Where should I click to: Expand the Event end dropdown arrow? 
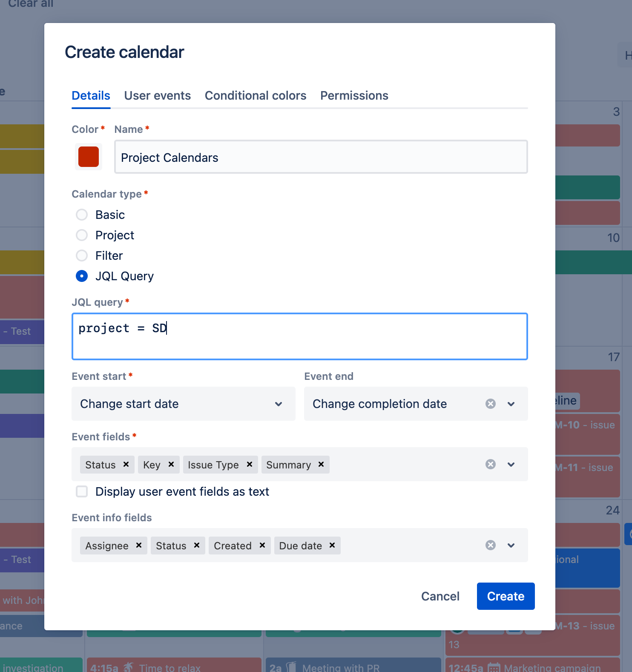tap(511, 404)
